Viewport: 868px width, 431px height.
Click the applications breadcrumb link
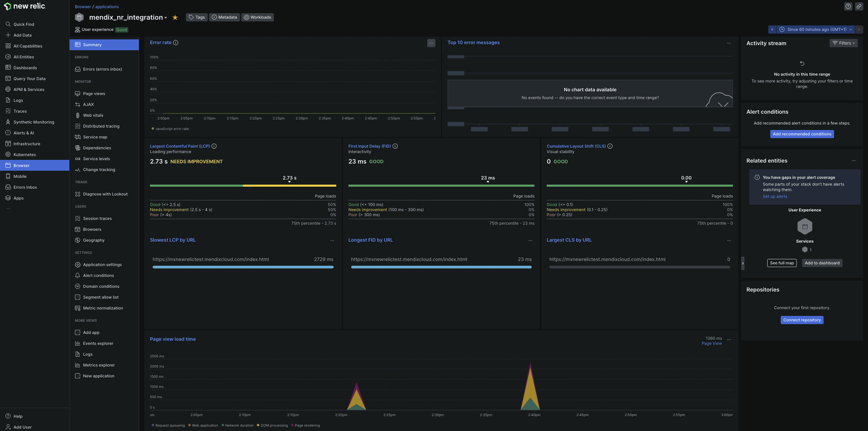(107, 7)
